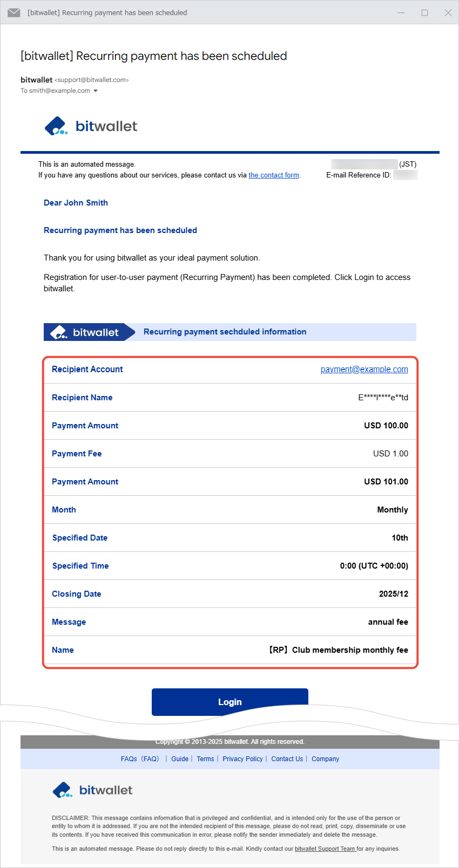Click the 'USD 101.00' total amount value
459x868 pixels.
[386, 482]
